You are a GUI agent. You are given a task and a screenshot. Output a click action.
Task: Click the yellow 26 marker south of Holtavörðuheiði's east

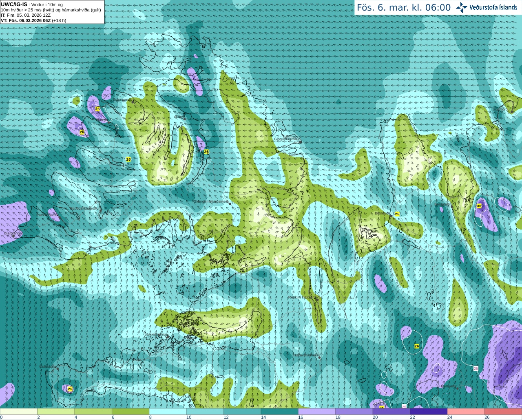coord(416,346)
